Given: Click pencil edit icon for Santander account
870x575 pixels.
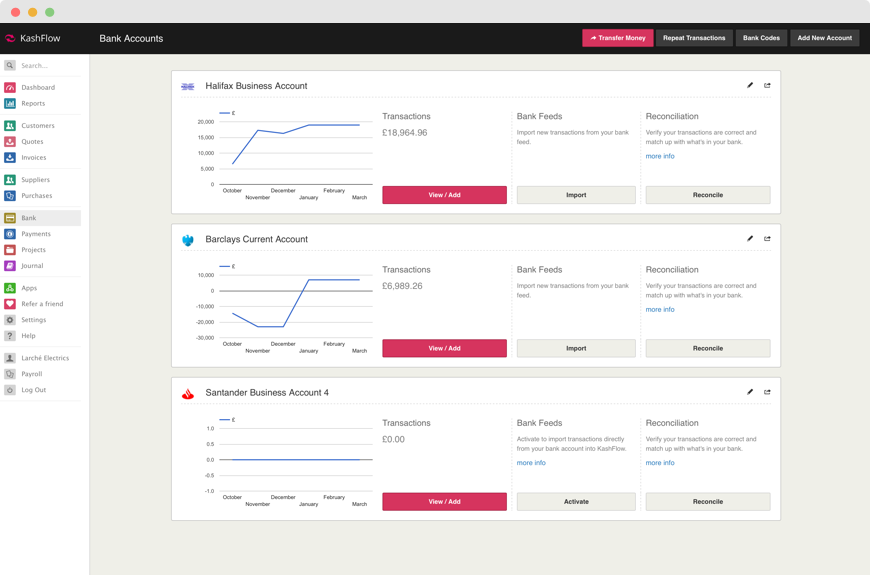Looking at the screenshot, I should coord(750,392).
